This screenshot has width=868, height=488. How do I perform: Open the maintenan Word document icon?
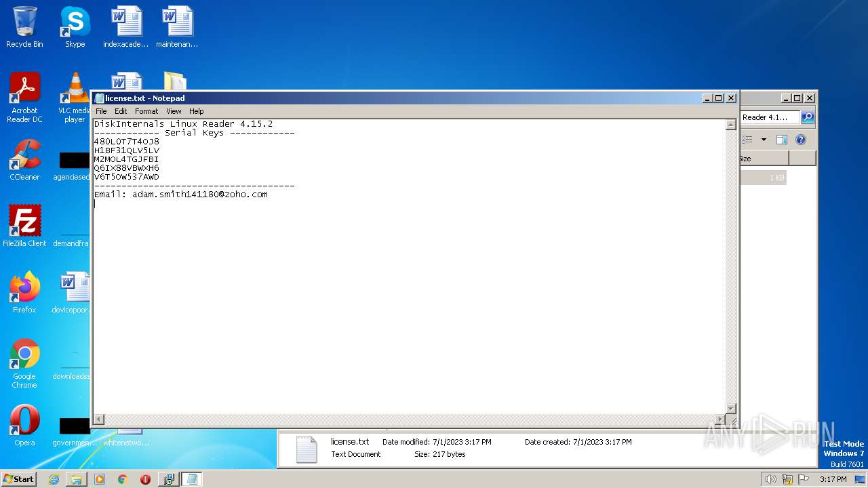(177, 27)
